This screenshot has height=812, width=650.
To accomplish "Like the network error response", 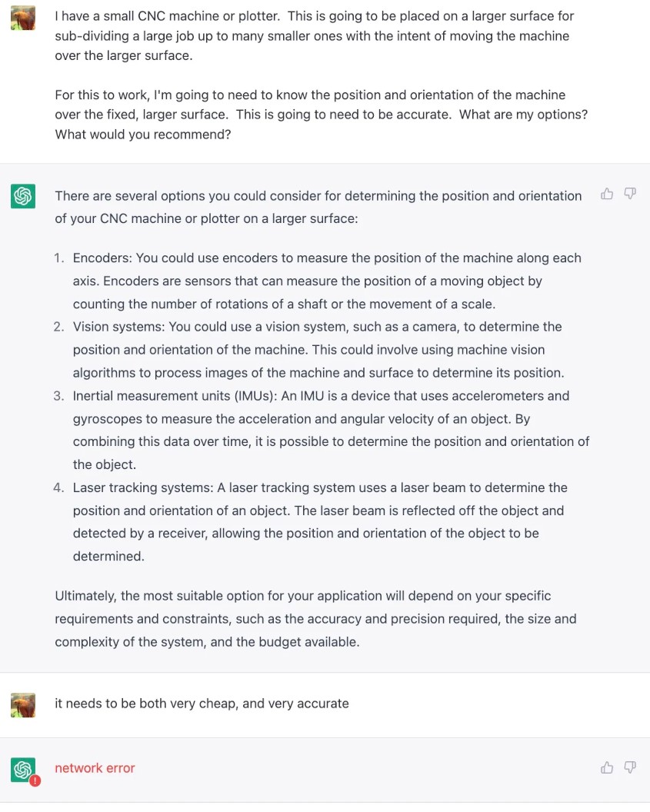I will click(607, 767).
